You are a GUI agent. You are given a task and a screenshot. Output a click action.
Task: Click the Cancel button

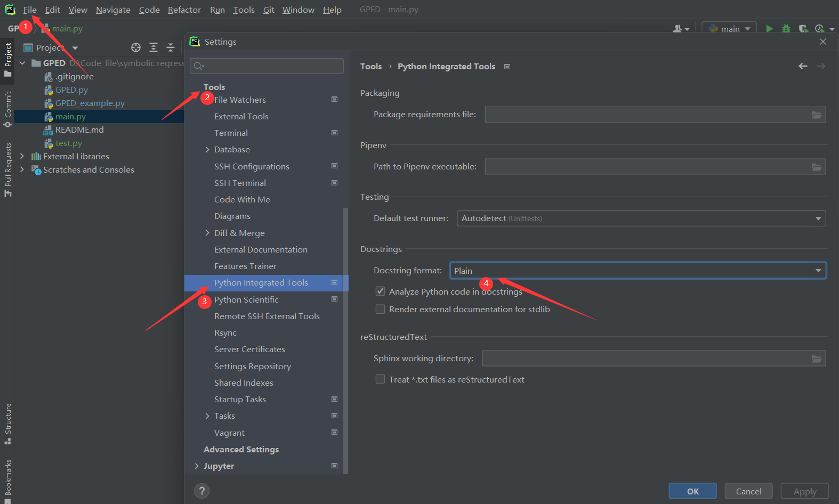tap(748, 491)
